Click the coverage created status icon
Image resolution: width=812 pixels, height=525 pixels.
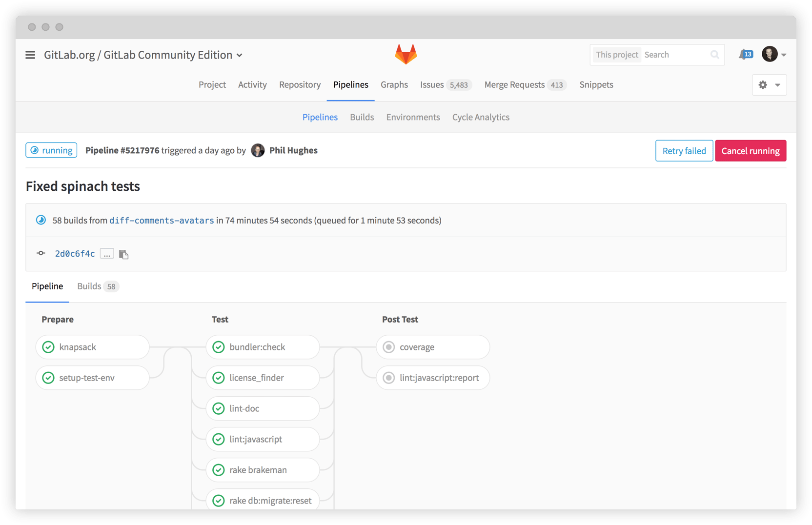(x=389, y=347)
